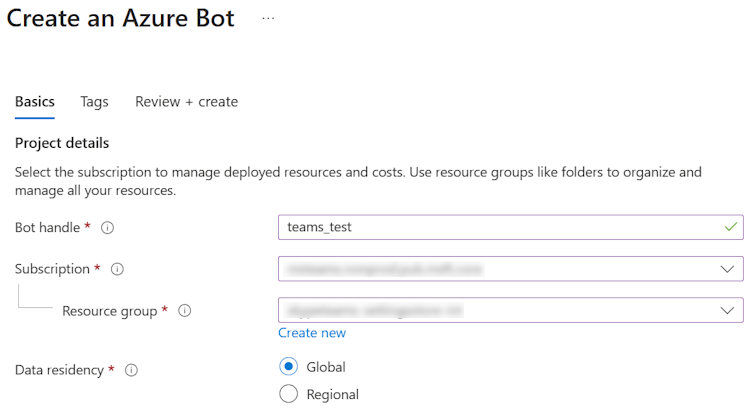Expand the Subscription dropdown arrow
The width and height of the screenshot is (750, 409).
pyautogui.click(x=727, y=269)
